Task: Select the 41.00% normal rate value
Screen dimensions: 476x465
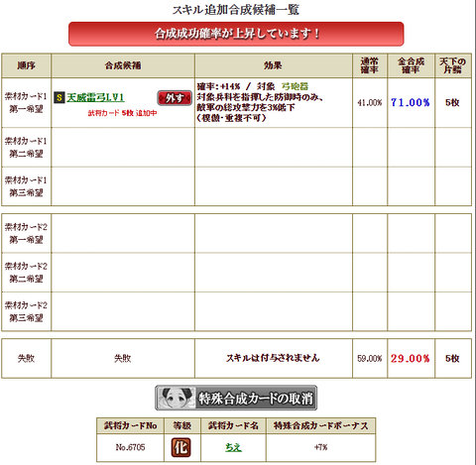Action: coord(370,102)
